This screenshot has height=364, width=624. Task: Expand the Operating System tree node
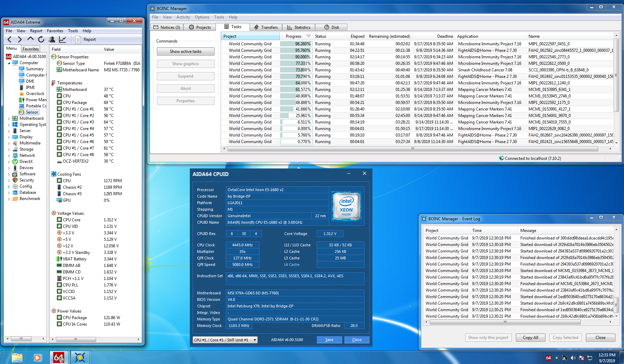pos(9,125)
